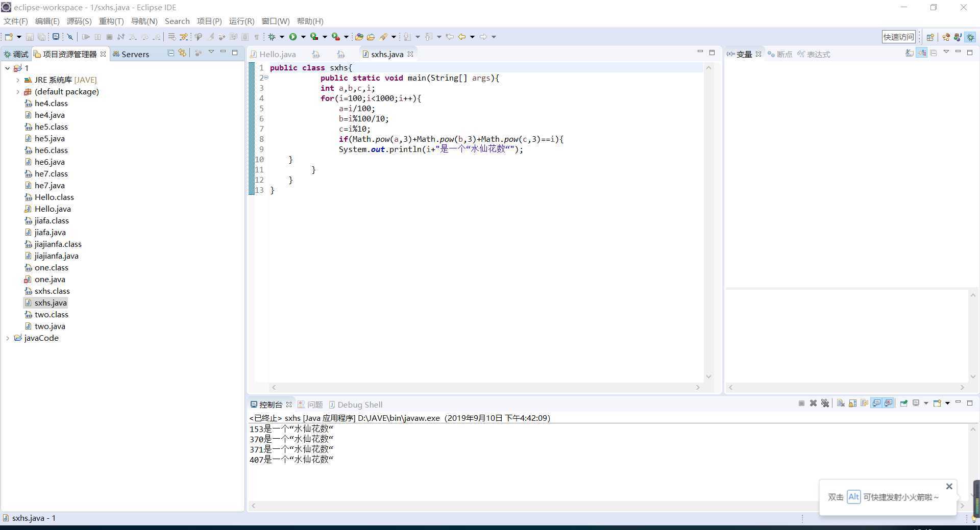
Task: Switch to the Servers tab
Action: click(131, 54)
